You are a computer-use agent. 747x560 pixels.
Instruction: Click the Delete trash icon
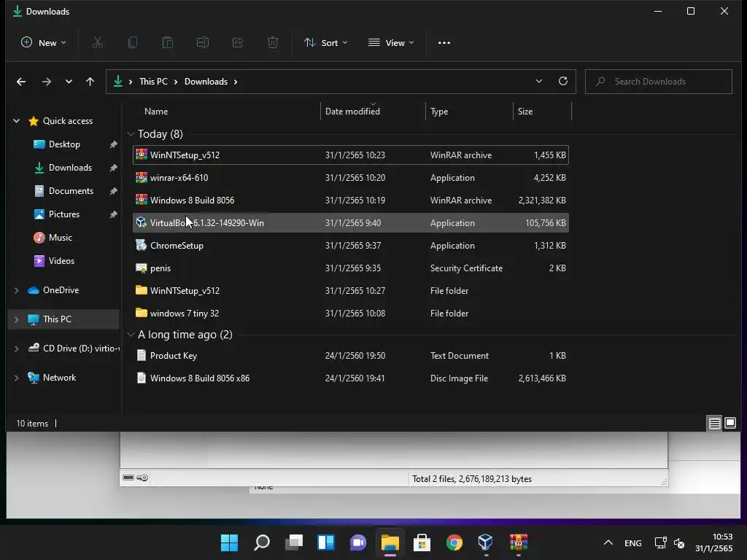click(x=273, y=43)
